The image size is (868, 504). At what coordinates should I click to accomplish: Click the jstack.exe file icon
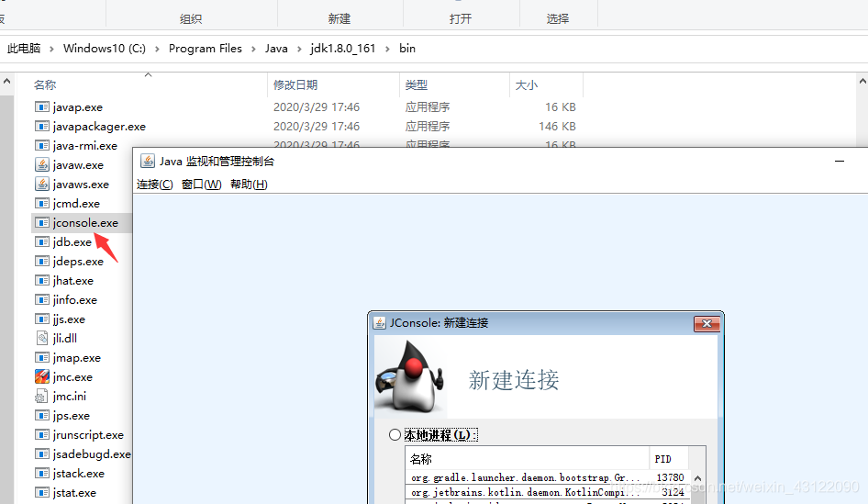pos(41,474)
